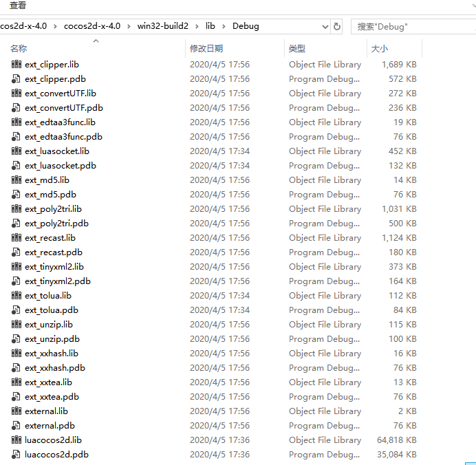Open the 查看 ribbon tab

tap(18, 6)
